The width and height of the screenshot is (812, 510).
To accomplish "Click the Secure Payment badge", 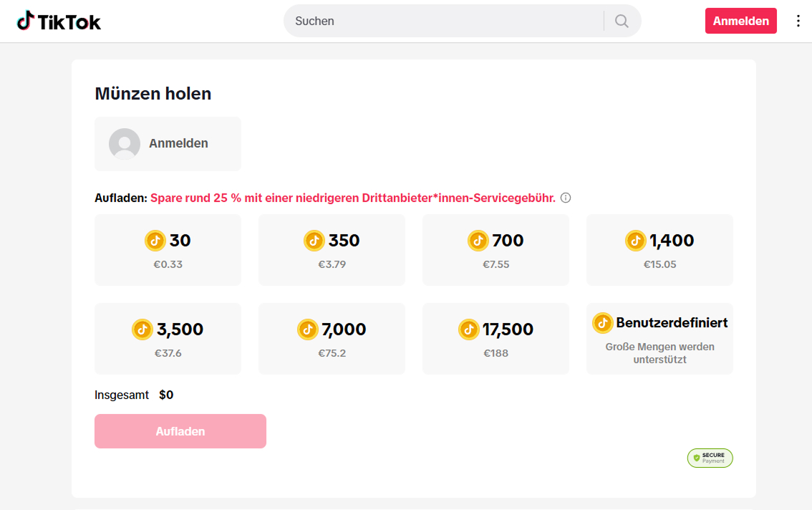I will pyautogui.click(x=710, y=458).
